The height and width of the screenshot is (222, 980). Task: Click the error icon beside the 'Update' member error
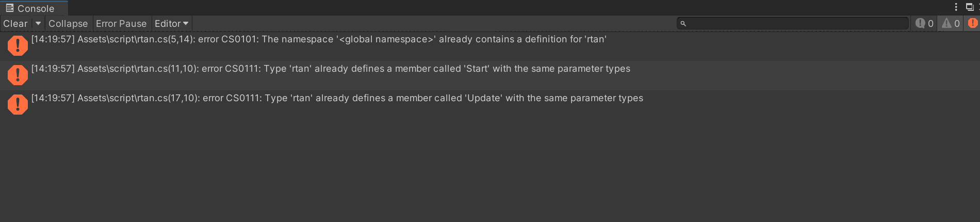pyautogui.click(x=18, y=104)
